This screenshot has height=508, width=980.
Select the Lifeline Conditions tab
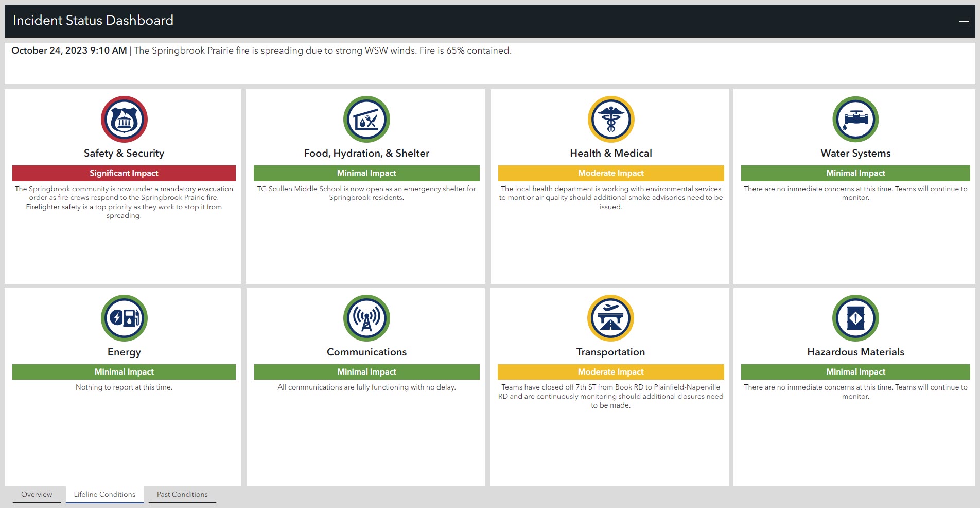pyautogui.click(x=104, y=494)
